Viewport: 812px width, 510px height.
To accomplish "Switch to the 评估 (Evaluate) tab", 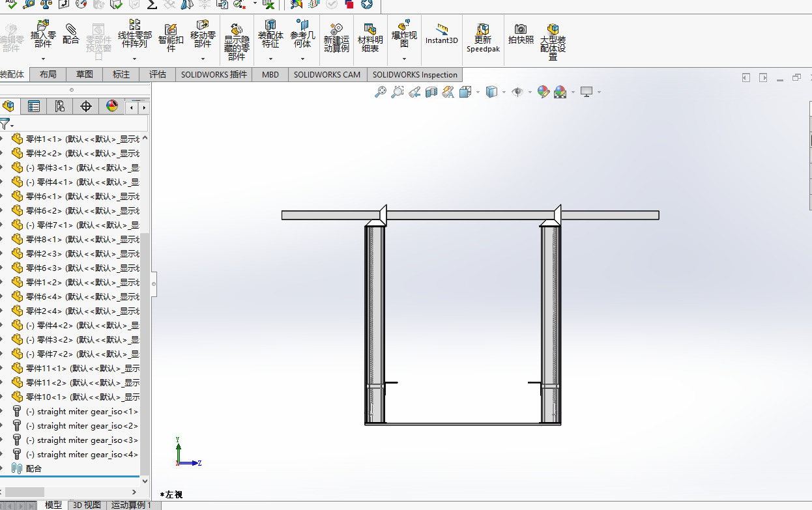I will [157, 74].
